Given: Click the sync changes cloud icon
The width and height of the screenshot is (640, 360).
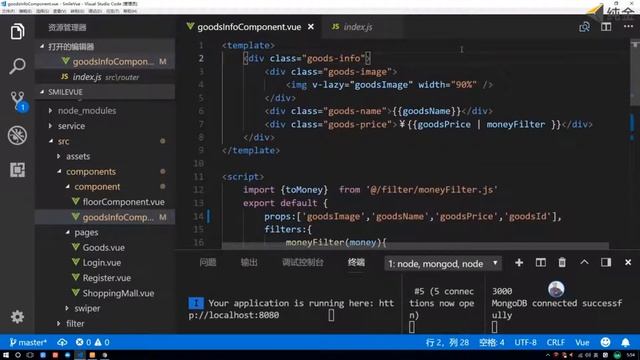Looking at the screenshot, I should pos(62,342).
